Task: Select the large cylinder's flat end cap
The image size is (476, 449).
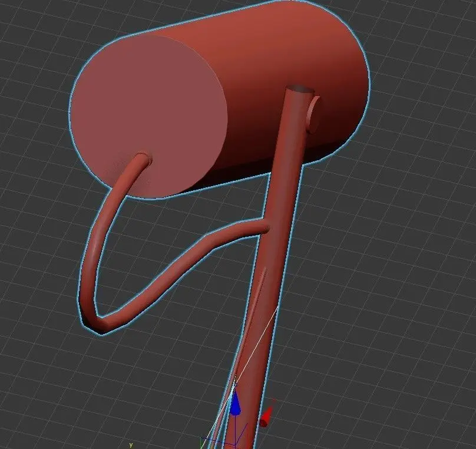Action: pyautogui.click(x=148, y=116)
